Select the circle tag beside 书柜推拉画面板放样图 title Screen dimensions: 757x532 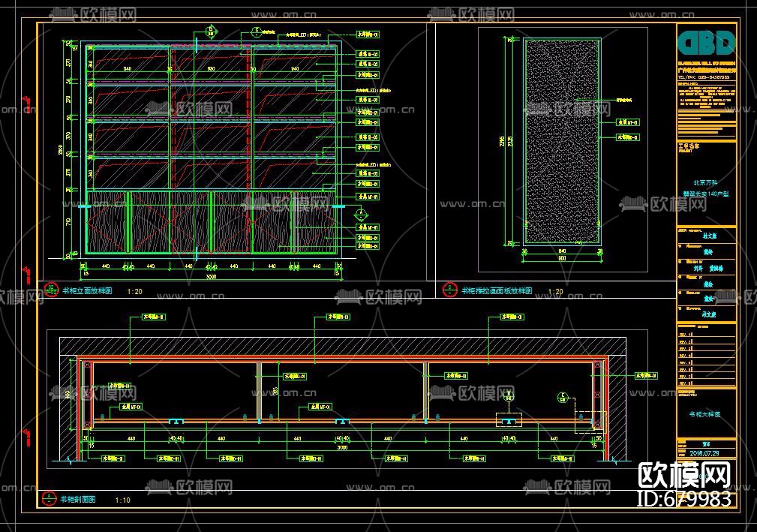(x=449, y=290)
